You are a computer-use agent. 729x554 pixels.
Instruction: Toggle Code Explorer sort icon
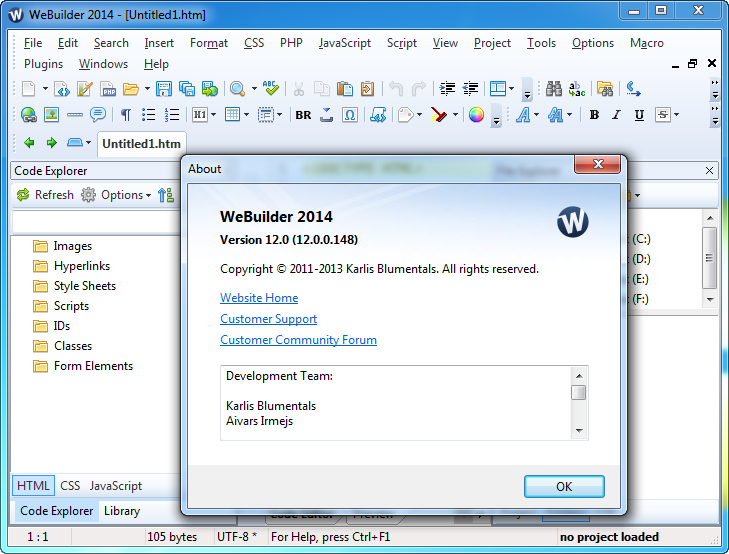pos(166,195)
